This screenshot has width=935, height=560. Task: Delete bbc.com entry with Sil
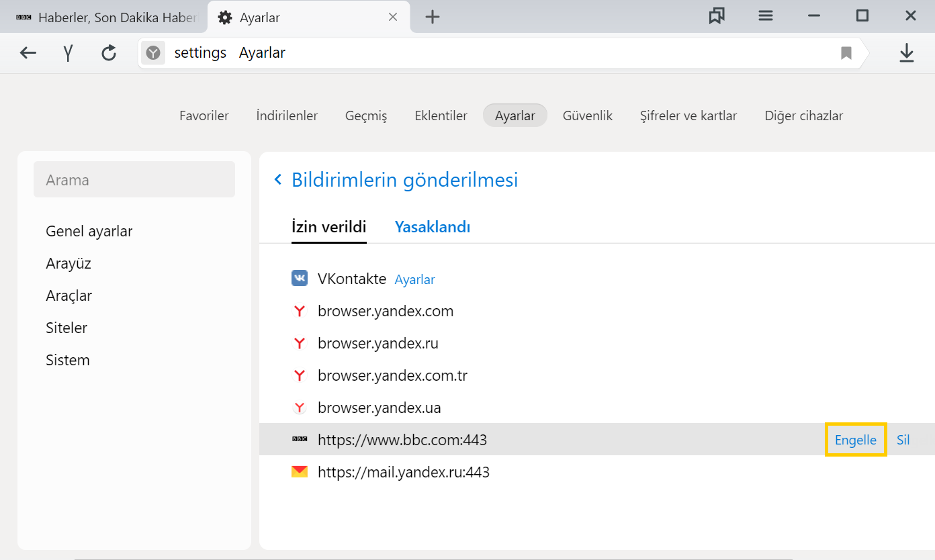click(903, 440)
